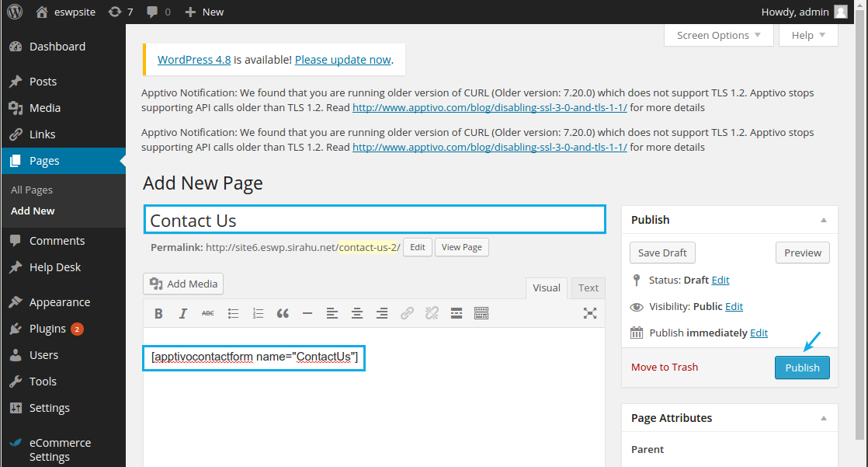Click the Bold formatting icon
Viewport: 868px width, 467px height.
(x=158, y=314)
